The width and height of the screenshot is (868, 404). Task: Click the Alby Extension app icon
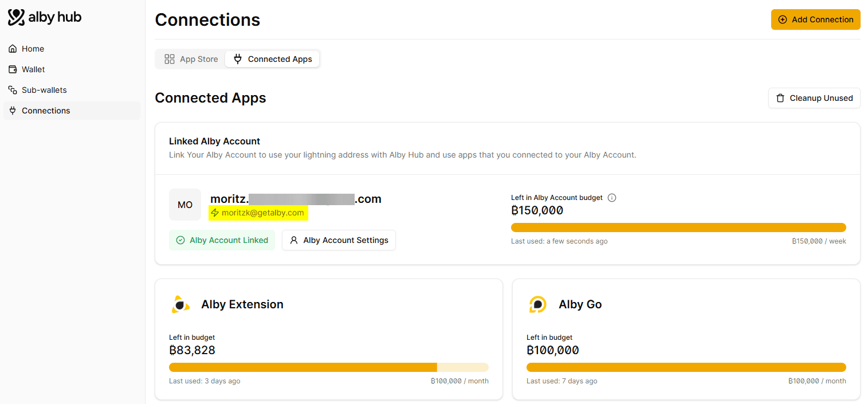click(180, 304)
